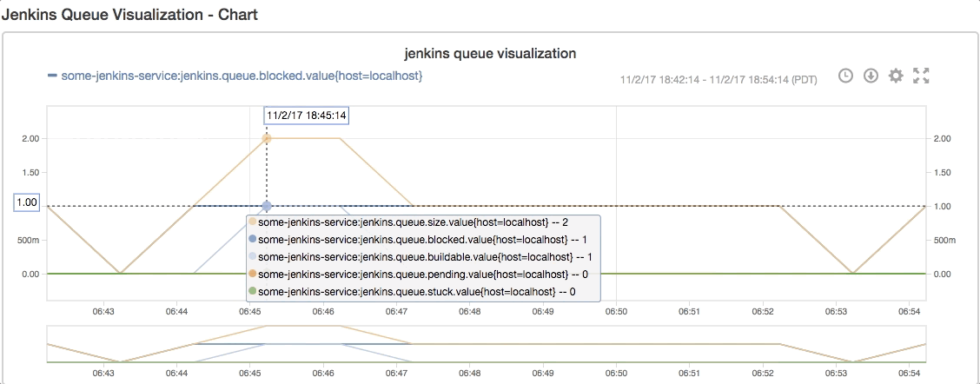Click the download chart icon
Viewport: 980px width, 384px height.
[871, 76]
